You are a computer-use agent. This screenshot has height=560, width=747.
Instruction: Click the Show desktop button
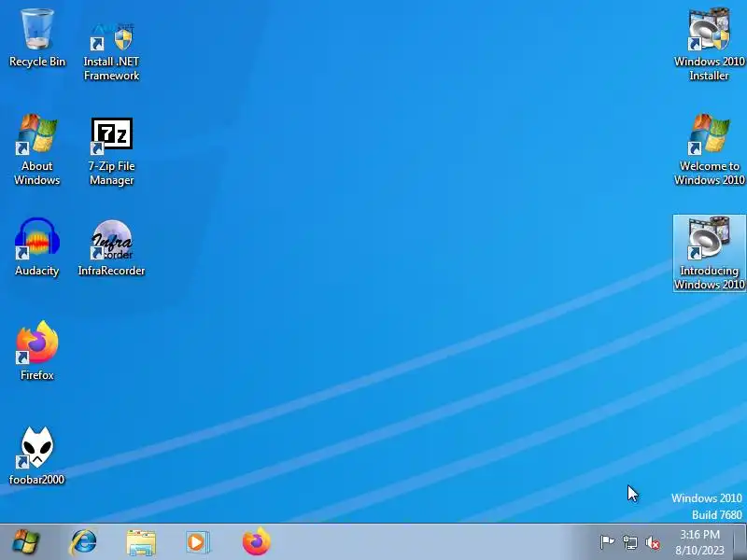740,542
